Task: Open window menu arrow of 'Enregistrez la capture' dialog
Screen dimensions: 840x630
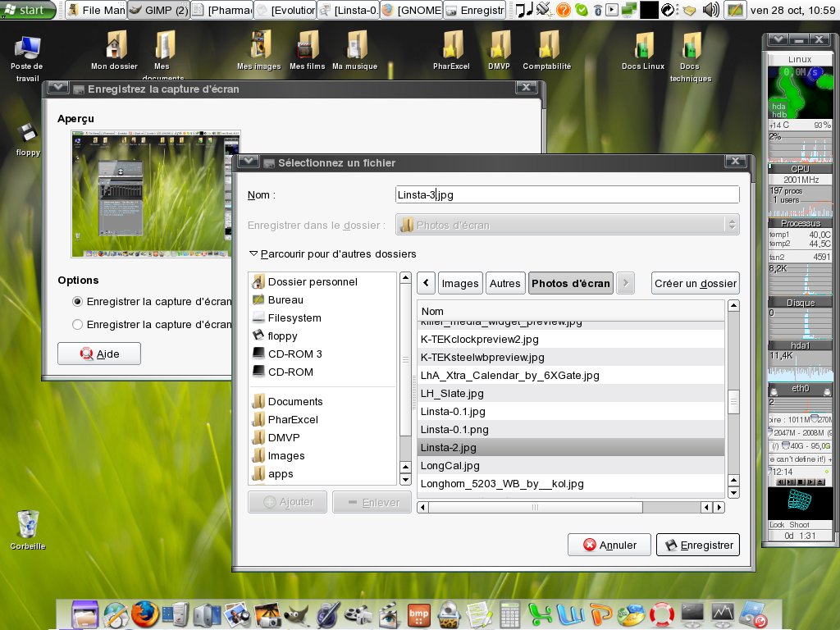Action: tap(58, 88)
